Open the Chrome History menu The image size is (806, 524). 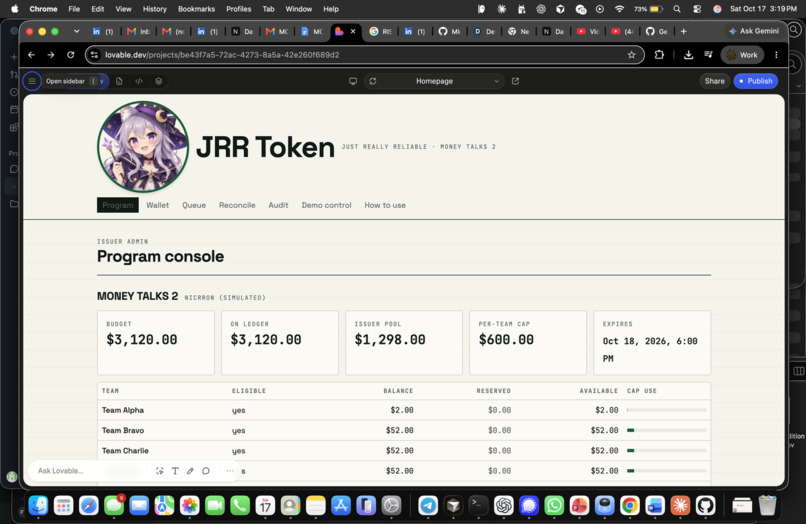154,9
